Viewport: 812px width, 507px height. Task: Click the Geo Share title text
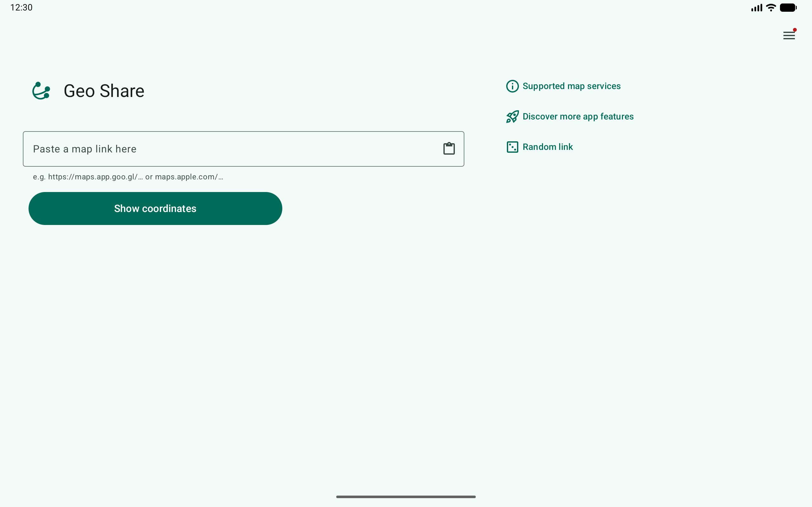pos(104,91)
